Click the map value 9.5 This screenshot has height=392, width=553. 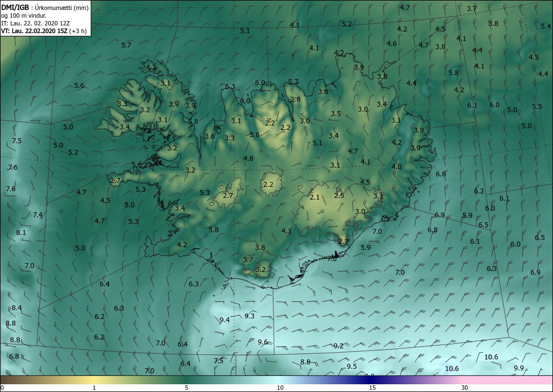tap(352, 366)
